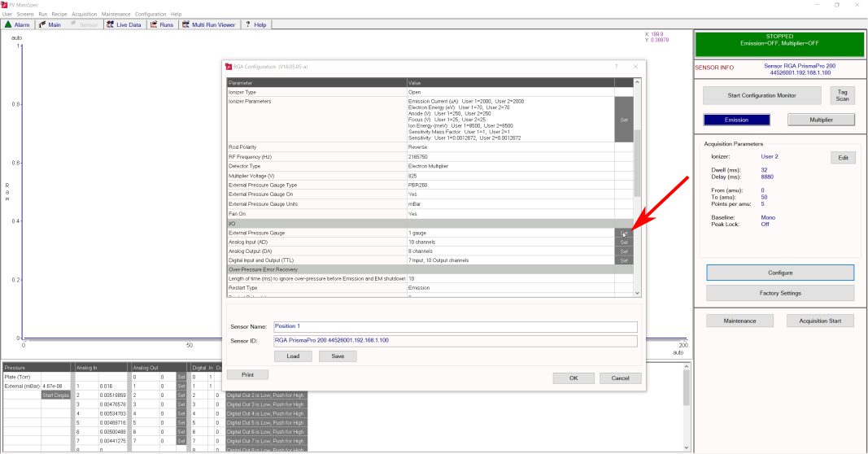Open the Acquisition menu
The height and width of the screenshot is (454, 868).
click(x=84, y=15)
